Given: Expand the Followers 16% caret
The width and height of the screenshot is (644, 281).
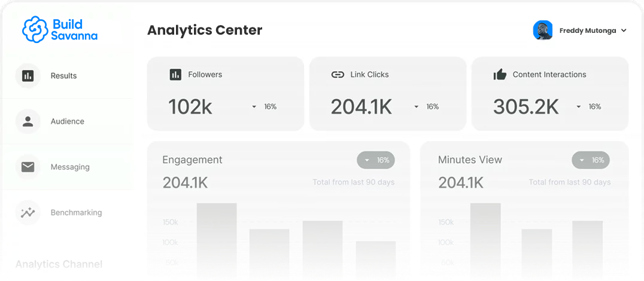Looking at the screenshot, I should coord(254,107).
